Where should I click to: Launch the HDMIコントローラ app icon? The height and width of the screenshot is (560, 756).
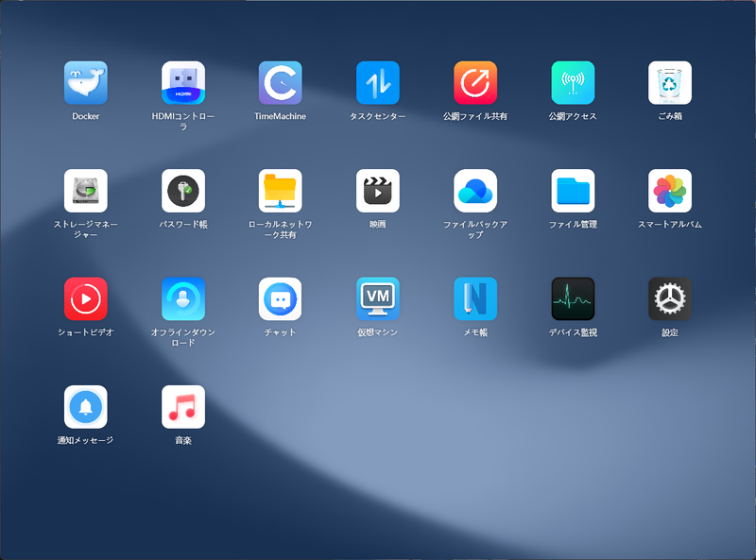click(183, 82)
